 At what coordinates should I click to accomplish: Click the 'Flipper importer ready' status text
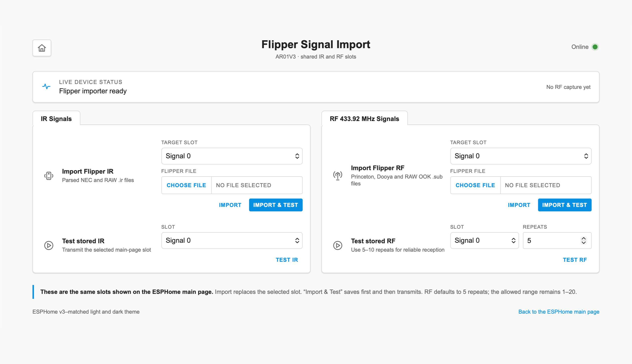point(93,91)
